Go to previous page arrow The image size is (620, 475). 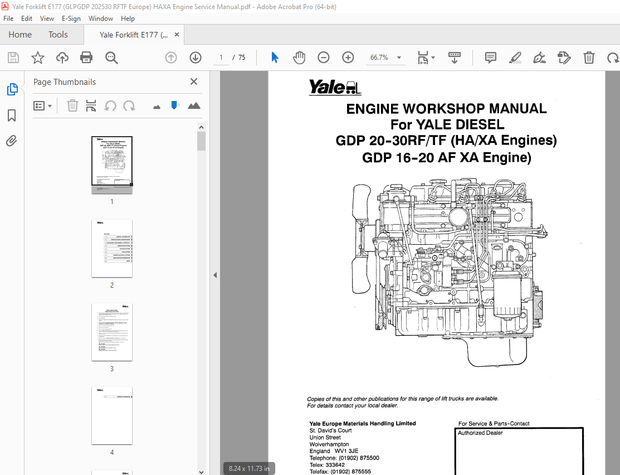coord(171,58)
